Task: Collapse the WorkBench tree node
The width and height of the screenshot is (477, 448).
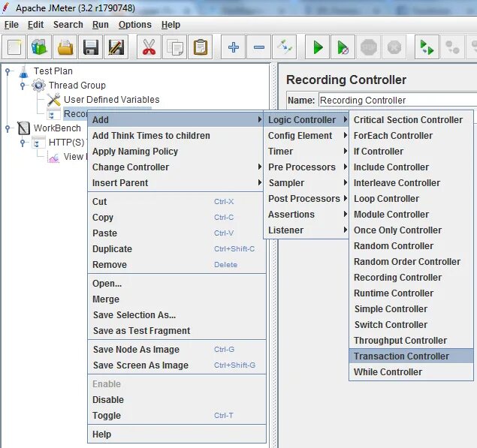Action: click(8, 128)
